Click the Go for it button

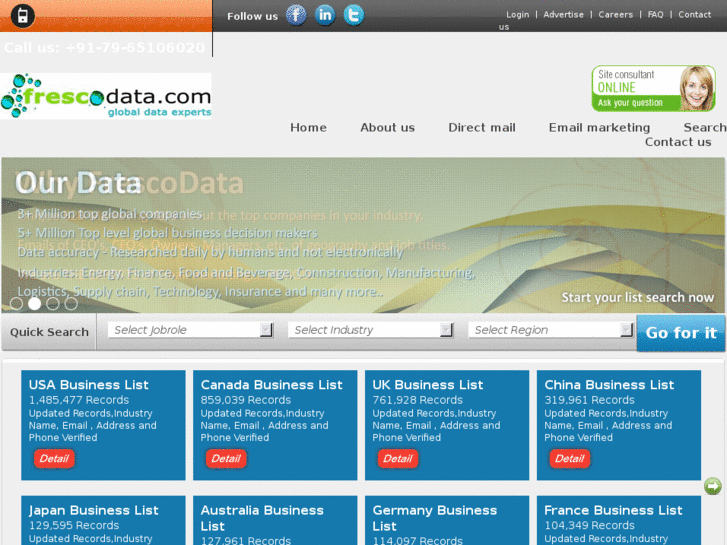coord(681,333)
